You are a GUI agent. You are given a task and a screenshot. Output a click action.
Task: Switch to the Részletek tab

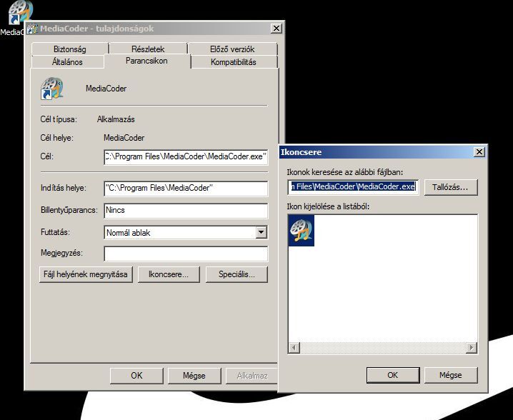tap(148, 49)
